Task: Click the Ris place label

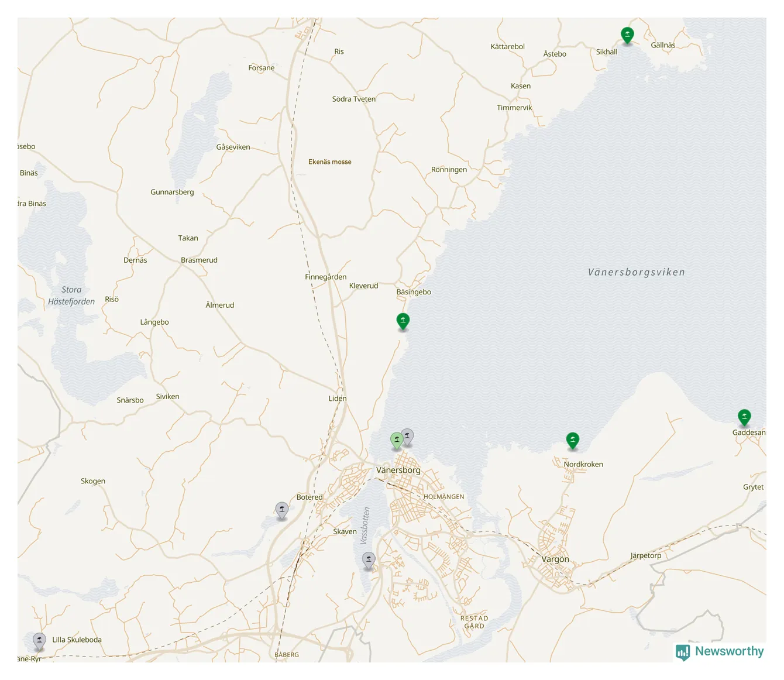Action: click(339, 51)
